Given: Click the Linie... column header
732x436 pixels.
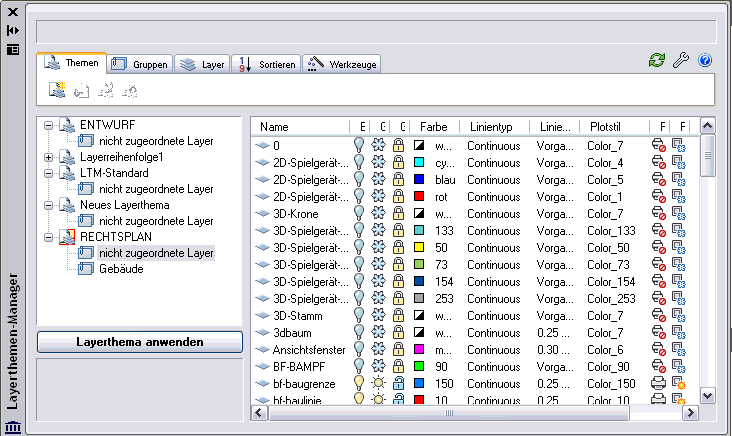Looking at the screenshot, I should tap(555, 127).
